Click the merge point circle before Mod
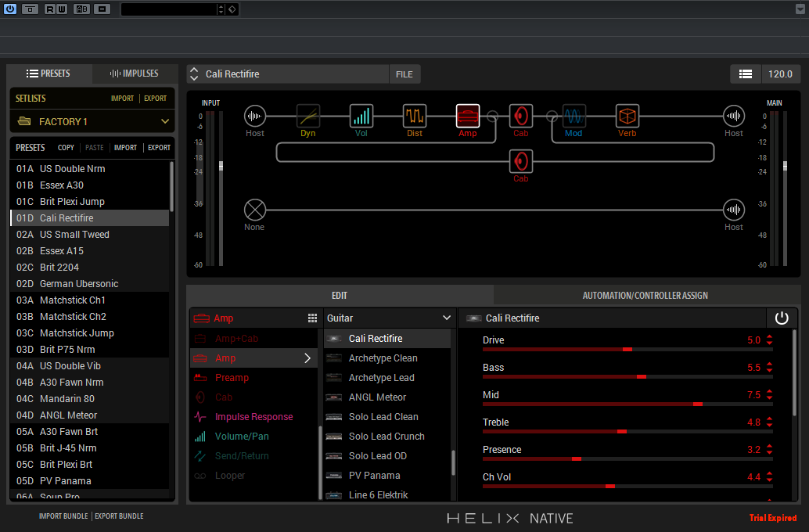The image size is (809, 532). (x=552, y=116)
